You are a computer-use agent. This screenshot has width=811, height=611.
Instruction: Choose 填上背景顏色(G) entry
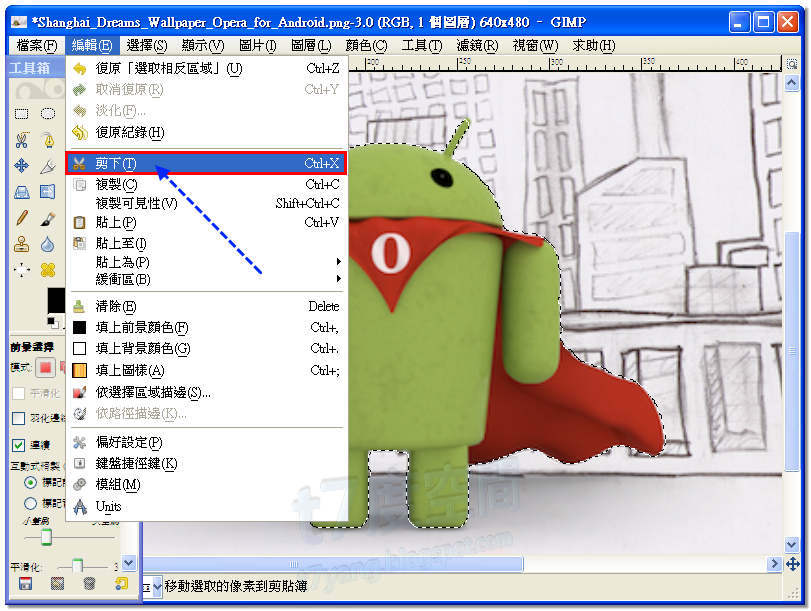coord(207,349)
